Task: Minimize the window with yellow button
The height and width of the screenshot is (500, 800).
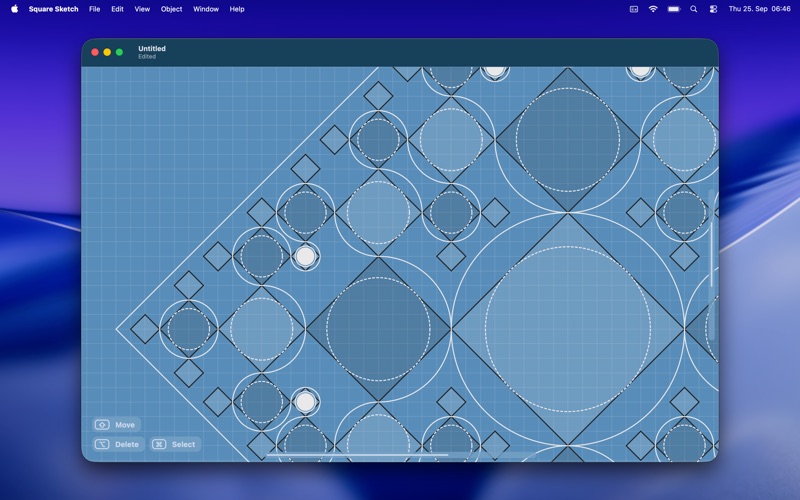Action: pos(107,52)
